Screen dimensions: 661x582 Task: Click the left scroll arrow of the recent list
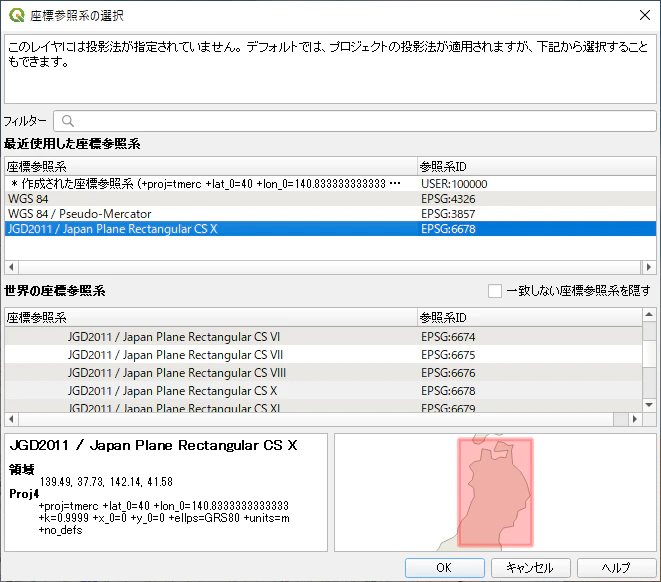click(x=11, y=267)
